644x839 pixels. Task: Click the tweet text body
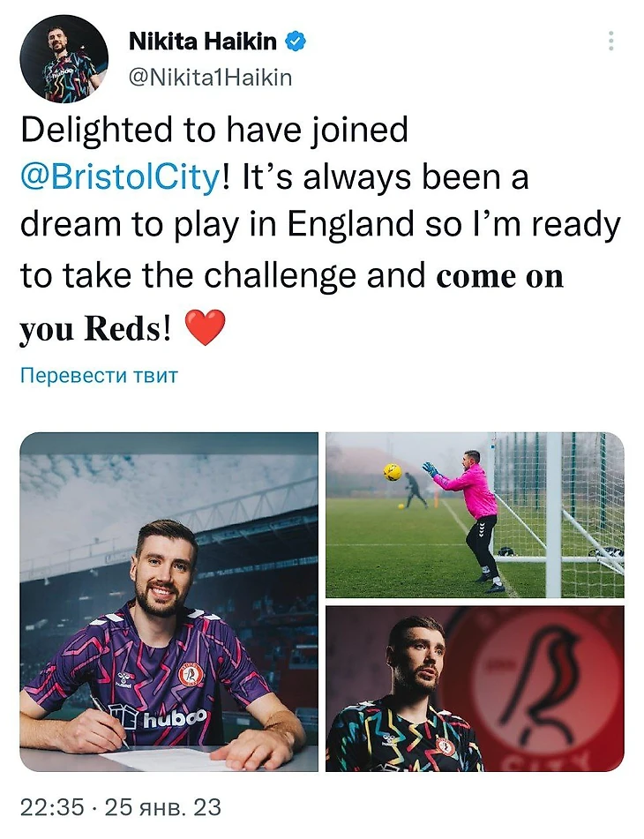pos(320,228)
